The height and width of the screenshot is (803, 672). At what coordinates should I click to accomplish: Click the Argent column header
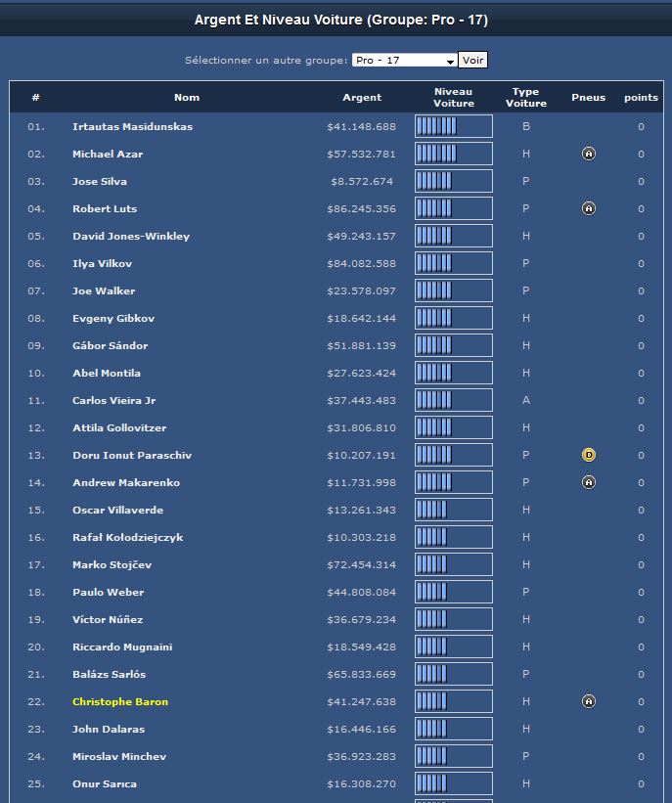[x=362, y=97]
